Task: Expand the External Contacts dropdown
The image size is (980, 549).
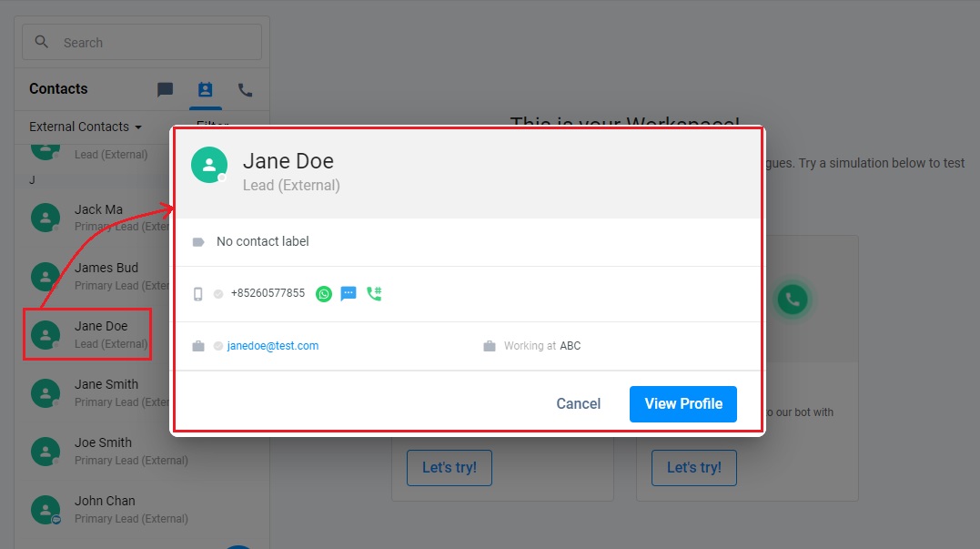Action: 86,127
